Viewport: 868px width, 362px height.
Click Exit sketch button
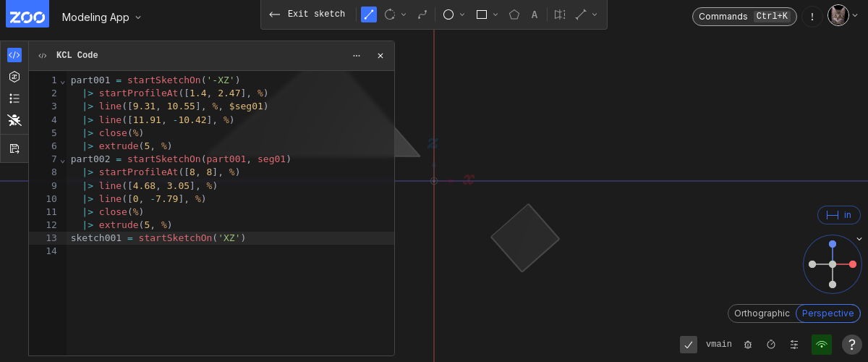[307, 14]
